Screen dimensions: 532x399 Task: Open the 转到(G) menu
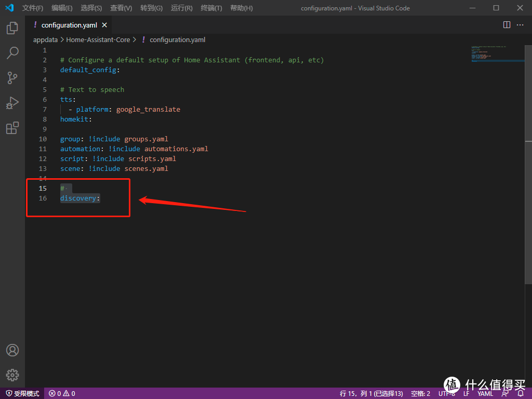(151, 8)
